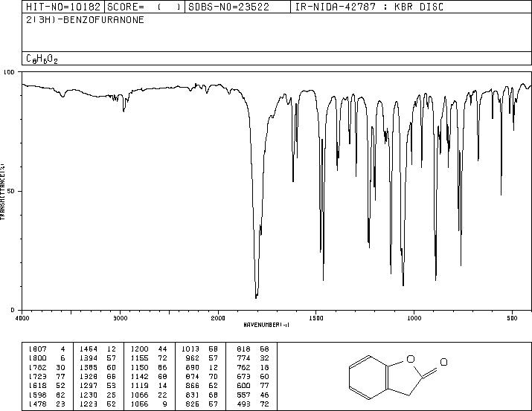The width and height of the screenshot is (532, 411).
Task: Click the benzofuranone structure drawing
Action: coord(398,377)
